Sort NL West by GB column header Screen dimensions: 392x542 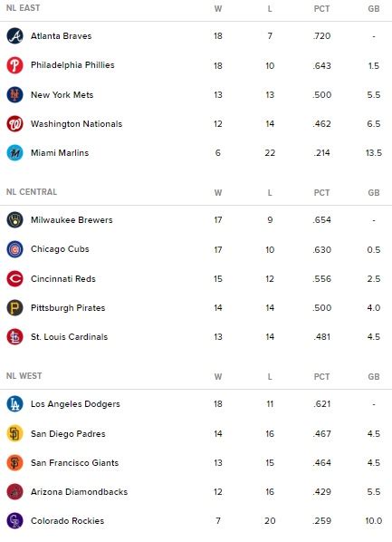click(x=374, y=376)
